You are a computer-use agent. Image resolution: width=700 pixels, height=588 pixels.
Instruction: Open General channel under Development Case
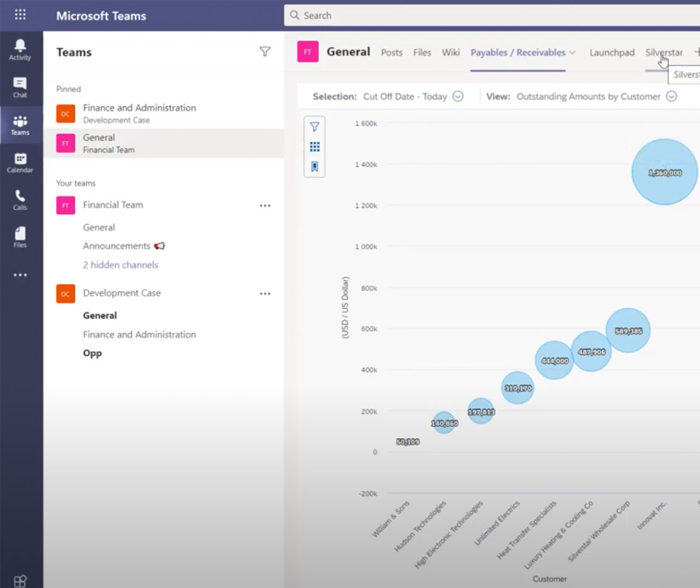[100, 315]
